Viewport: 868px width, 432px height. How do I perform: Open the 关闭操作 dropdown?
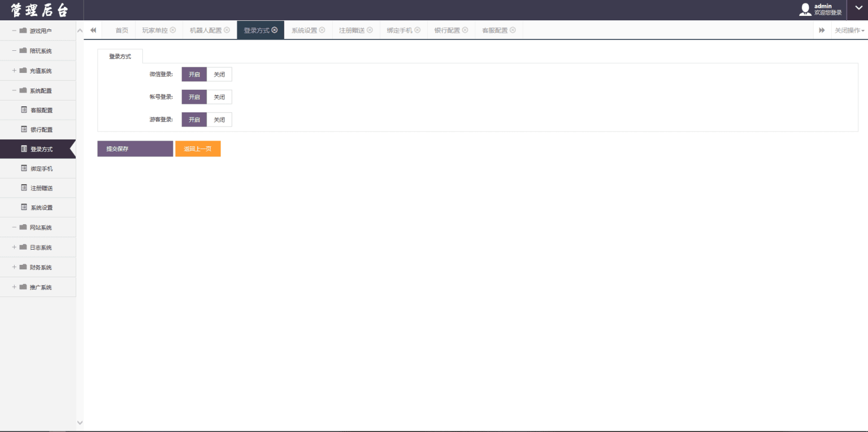(849, 30)
